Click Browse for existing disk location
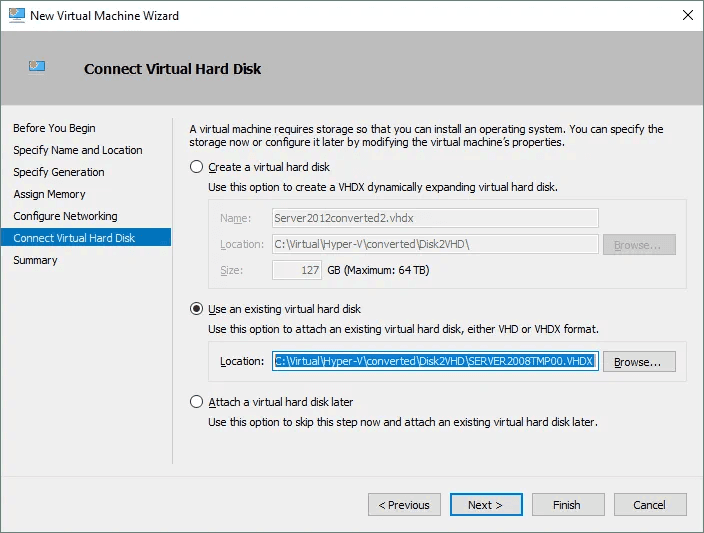Image resolution: width=704 pixels, height=533 pixels. tap(639, 362)
